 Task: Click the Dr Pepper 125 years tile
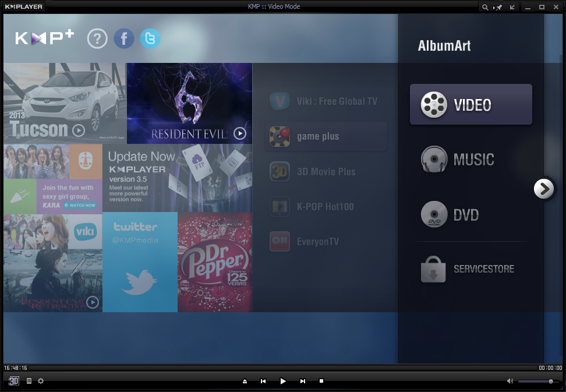tap(215, 262)
